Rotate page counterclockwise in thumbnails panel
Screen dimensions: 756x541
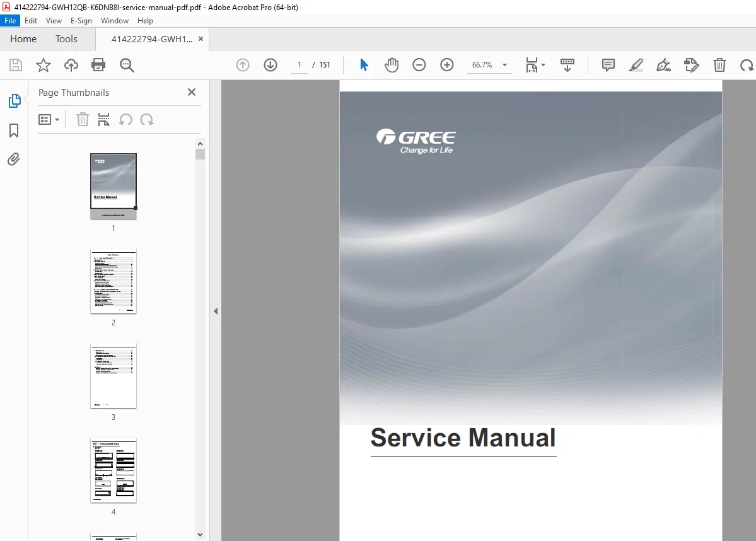[125, 119]
